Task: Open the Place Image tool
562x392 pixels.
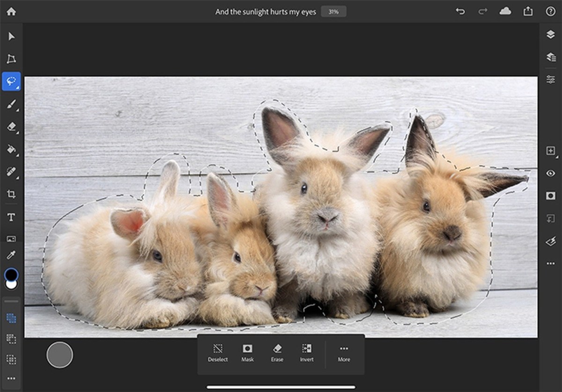Action: click(x=11, y=239)
